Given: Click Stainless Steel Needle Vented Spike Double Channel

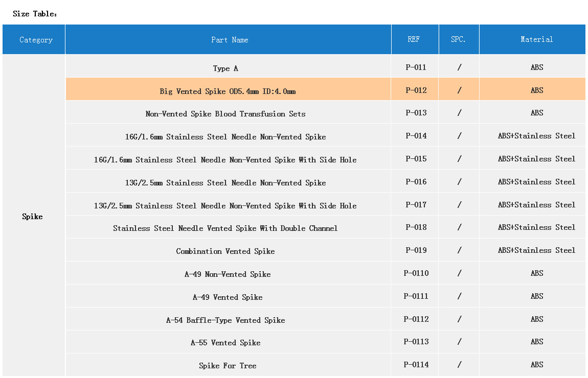Looking at the screenshot, I should [x=225, y=228].
